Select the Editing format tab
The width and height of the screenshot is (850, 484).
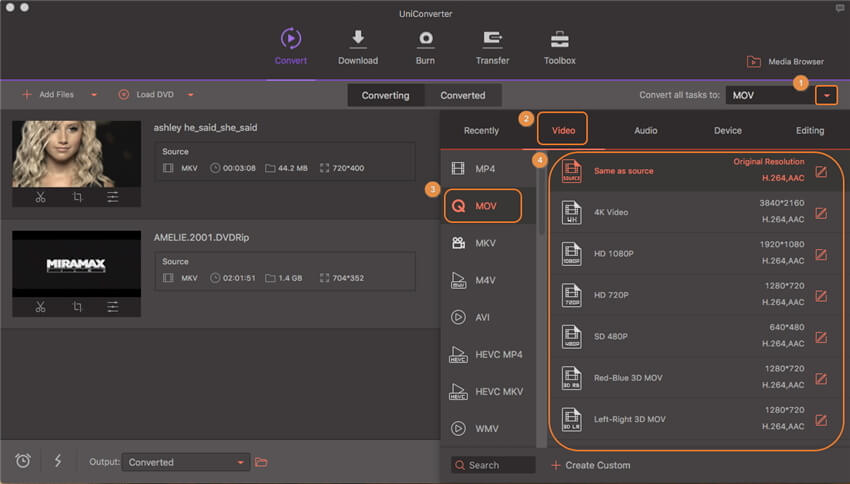click(810, 131)
